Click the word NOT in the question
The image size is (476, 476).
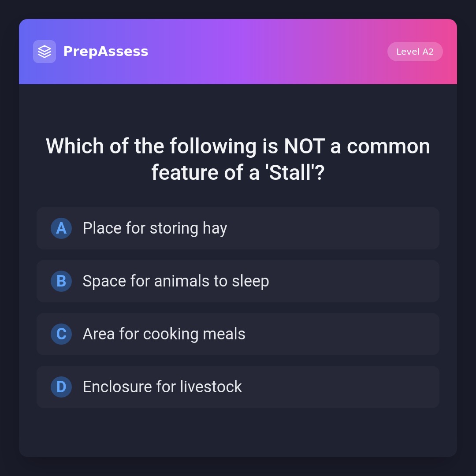pos(304,146)
